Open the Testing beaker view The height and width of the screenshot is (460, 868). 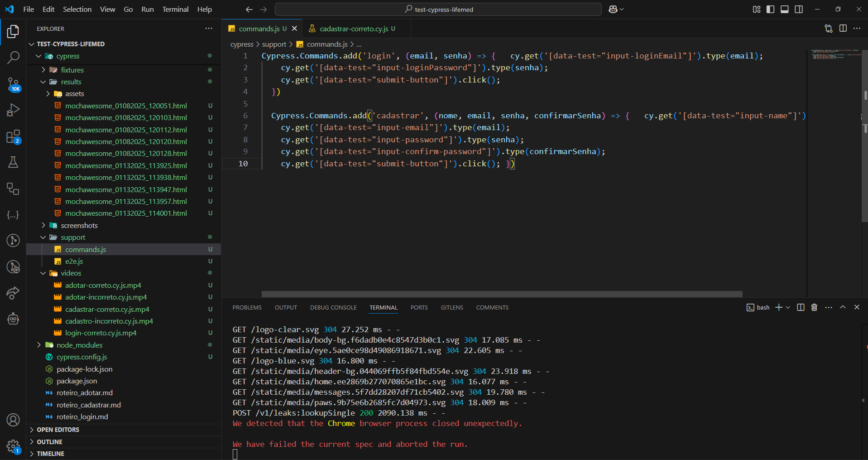pos(13,162)
